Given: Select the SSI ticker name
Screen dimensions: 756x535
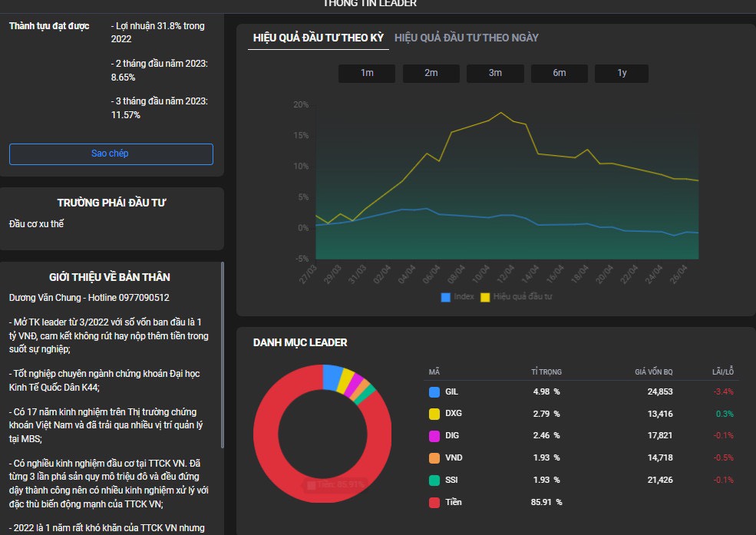Looking at the screenshot, I should [x=451, y=480].
